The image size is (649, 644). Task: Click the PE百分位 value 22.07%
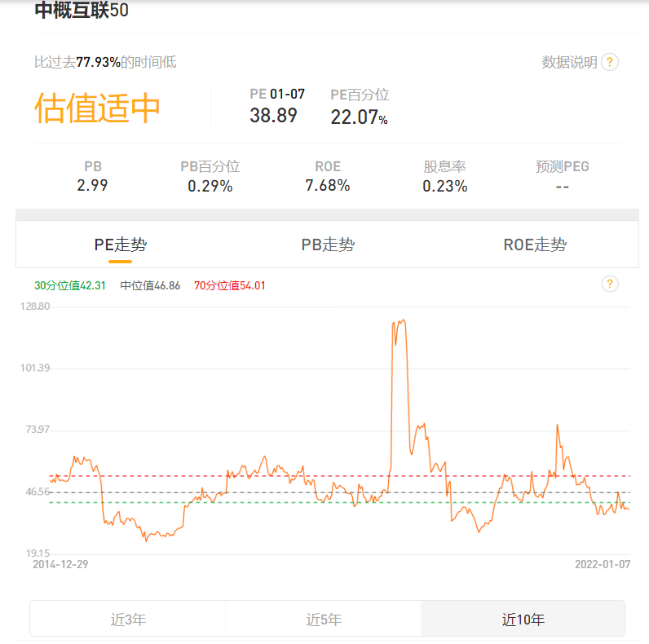(359, 117)
